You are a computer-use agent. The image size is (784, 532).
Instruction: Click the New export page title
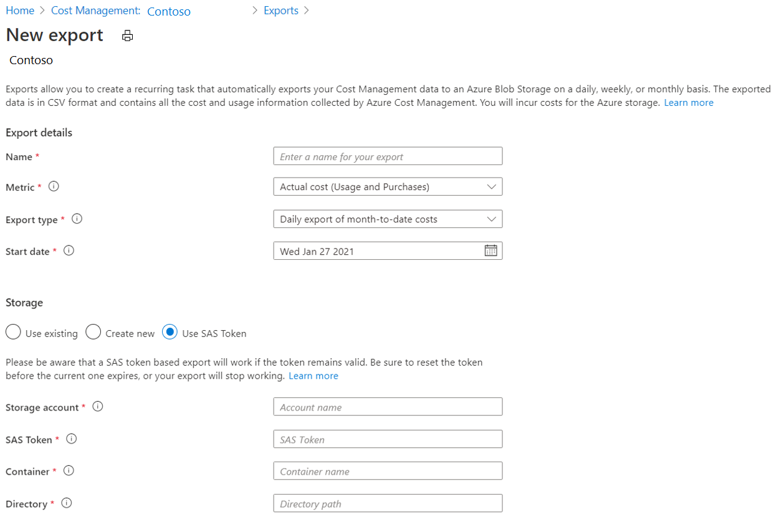point(55,36)
